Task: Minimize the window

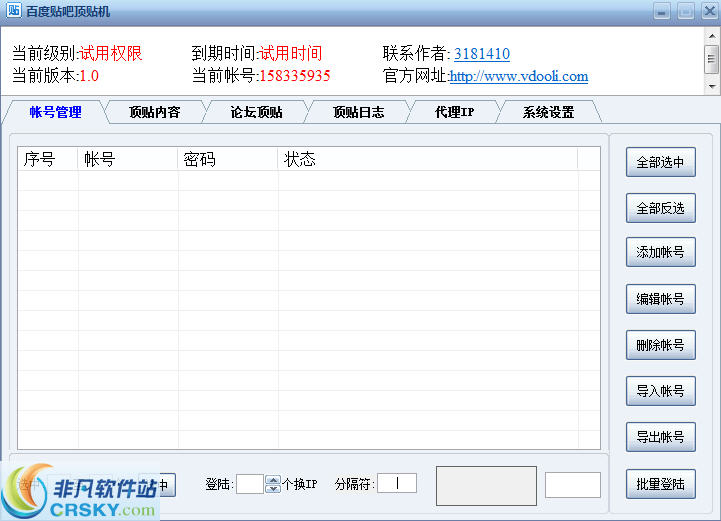Action: pos(662,11)
